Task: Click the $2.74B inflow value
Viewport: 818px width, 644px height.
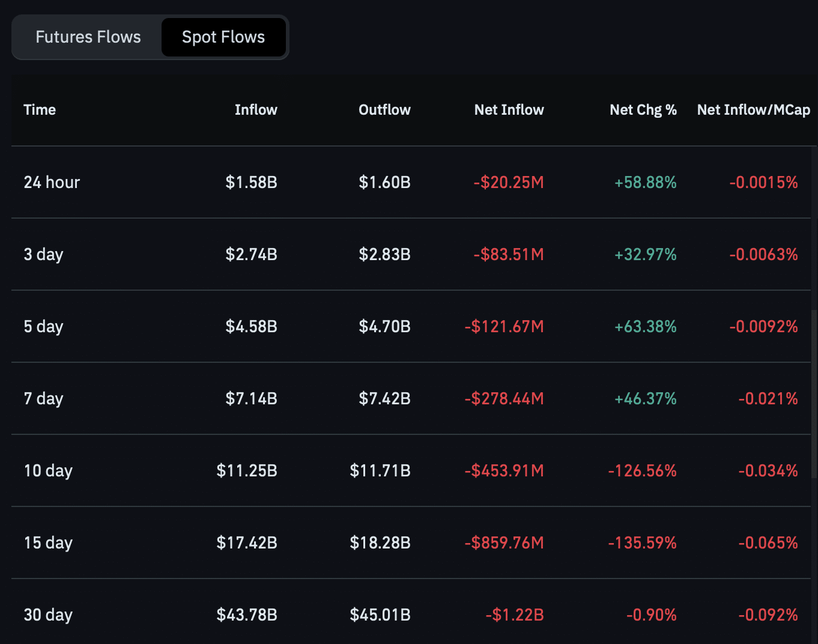Action: pos(251,254)
